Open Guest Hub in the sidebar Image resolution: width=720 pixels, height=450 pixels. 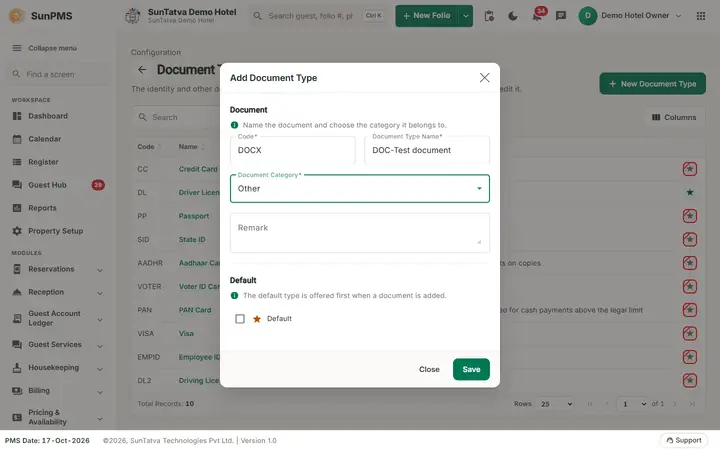(x=47, y=185)
